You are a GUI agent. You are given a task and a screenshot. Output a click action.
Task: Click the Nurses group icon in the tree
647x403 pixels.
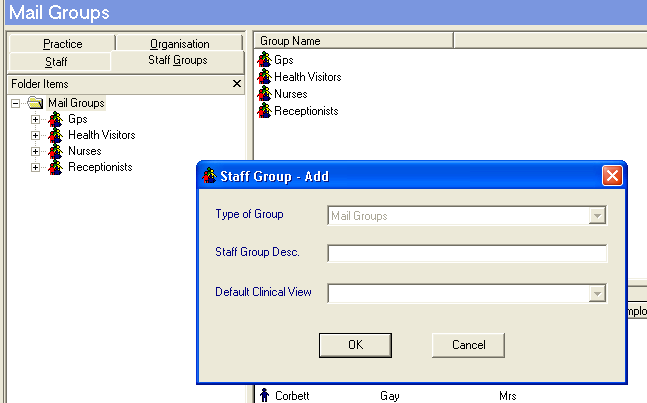pyautogui.click(x=55, y=151)
